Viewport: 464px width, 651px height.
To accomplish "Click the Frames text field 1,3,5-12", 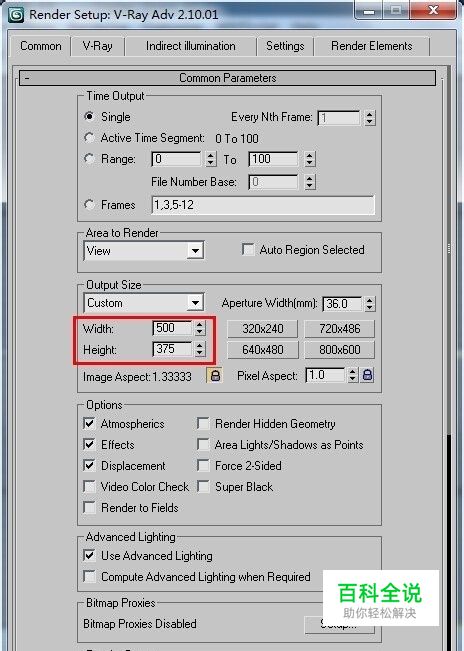I will tap(263, 205).
